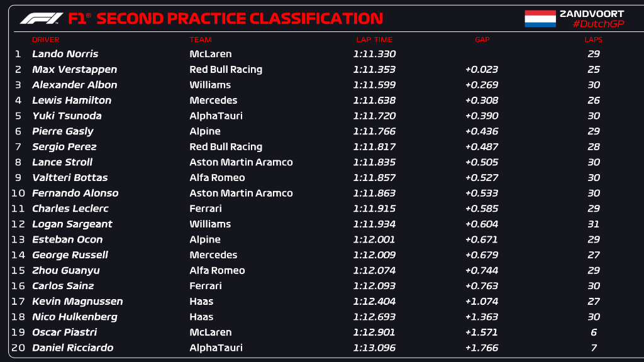Click the Second Practice Classification title

pyautogui.click(x=226, y=18)
